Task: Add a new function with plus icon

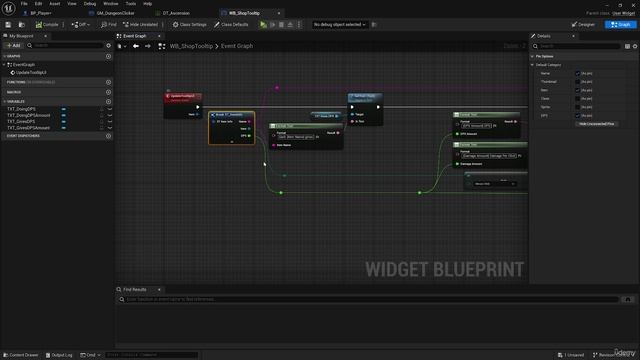Action: point(109,82)
